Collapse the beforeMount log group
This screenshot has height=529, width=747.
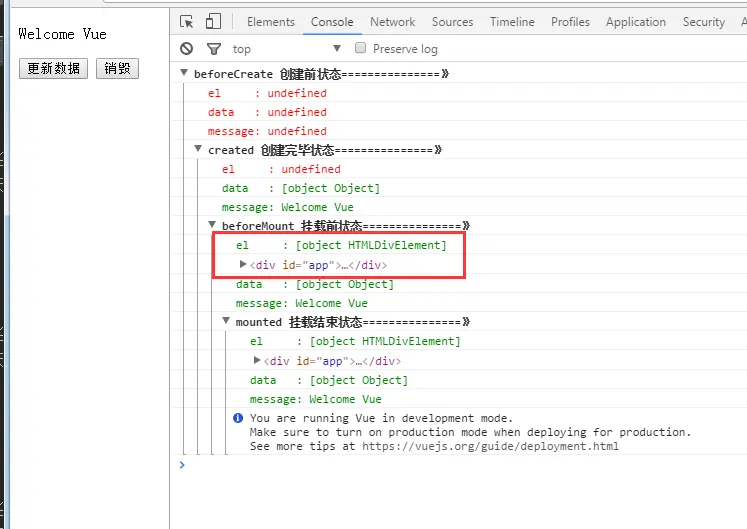212,225
